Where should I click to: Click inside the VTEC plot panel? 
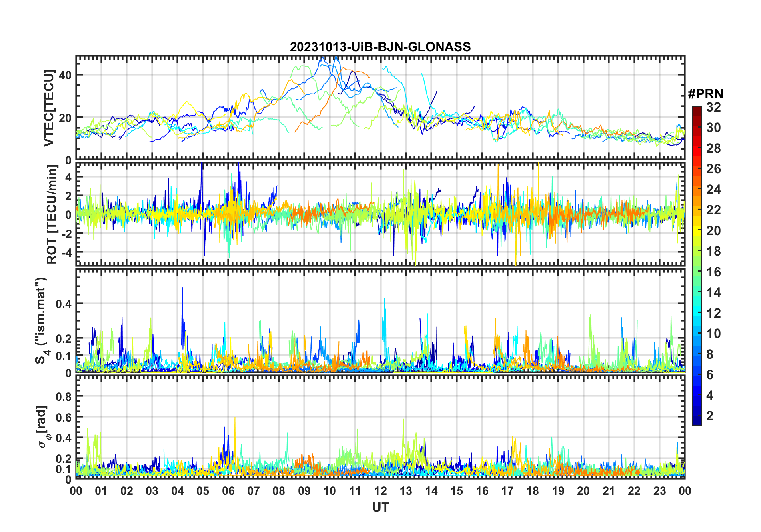pyautogui.click(x=380, y=108)
